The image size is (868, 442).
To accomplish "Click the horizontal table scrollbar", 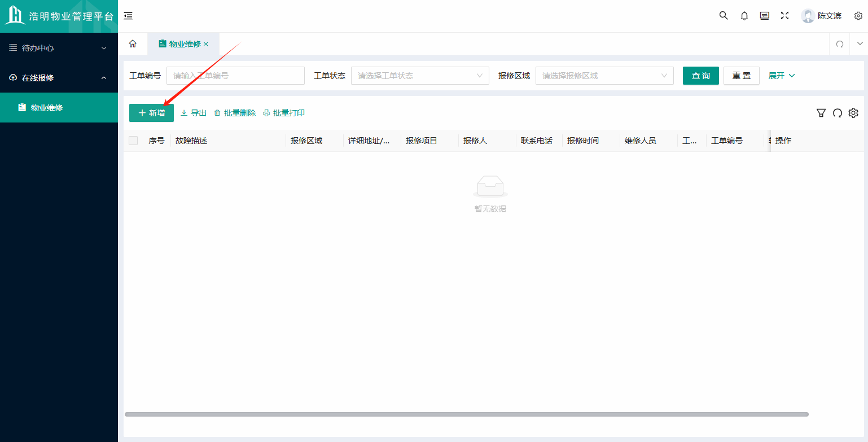I will tap(466, 414).
